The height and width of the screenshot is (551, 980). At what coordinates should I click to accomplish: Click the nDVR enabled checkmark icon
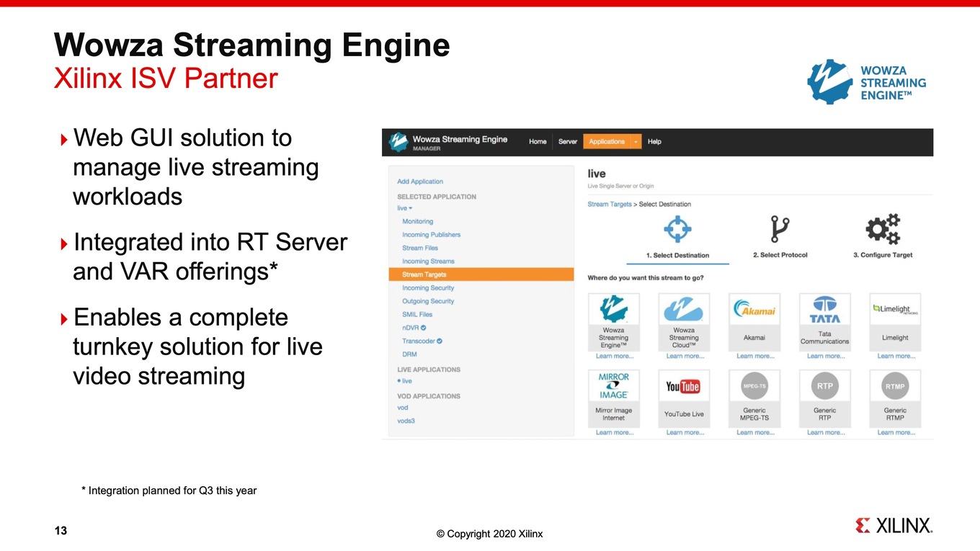[x=424, y=328]
